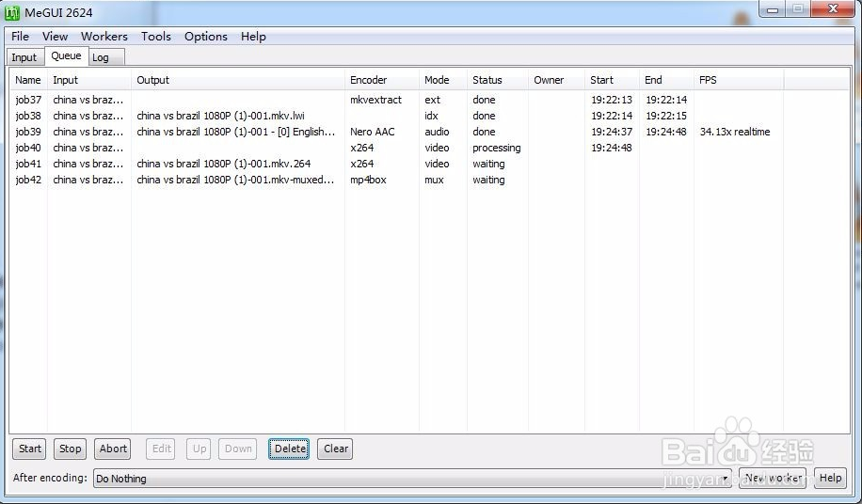Viewport: 862px width, 504px height.
Task: Click the Nero AAC encoder cell
Action: [372, 132]
